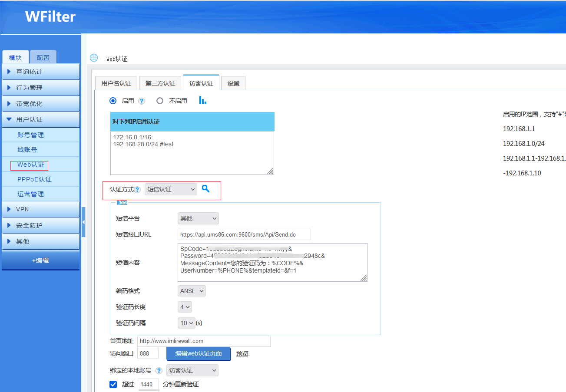Click help icon next to 绑定的本地账号

[159, 371]
